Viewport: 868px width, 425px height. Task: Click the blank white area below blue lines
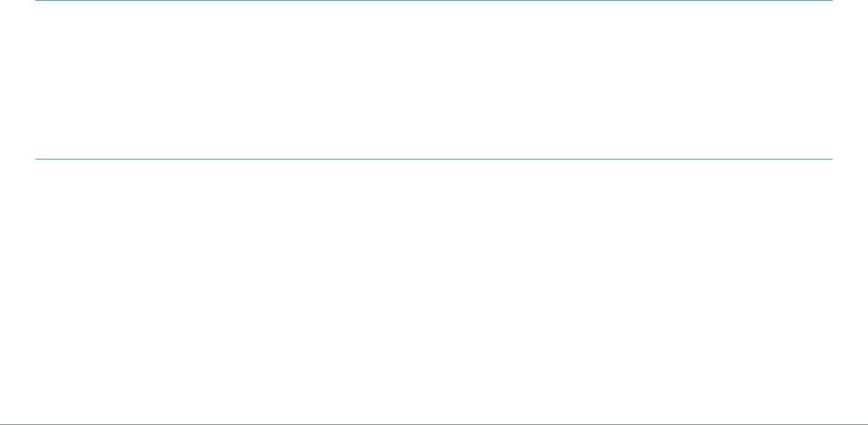(x=434, y=291)
